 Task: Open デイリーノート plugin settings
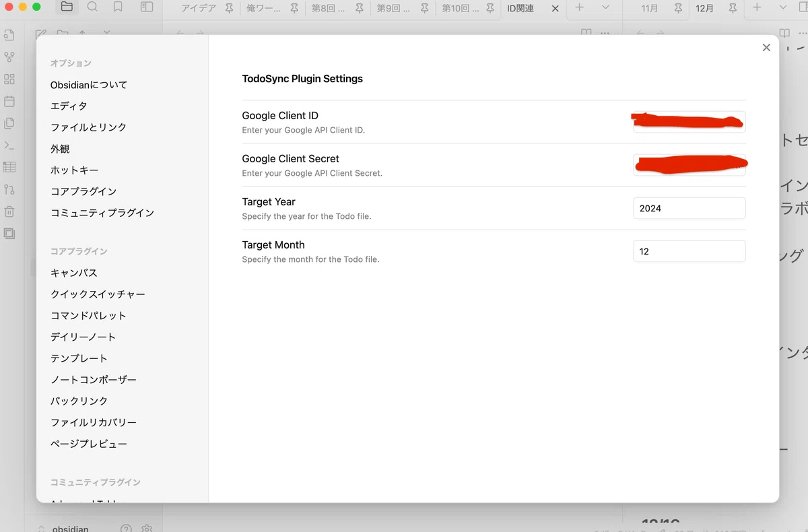(x=83, y=337)
